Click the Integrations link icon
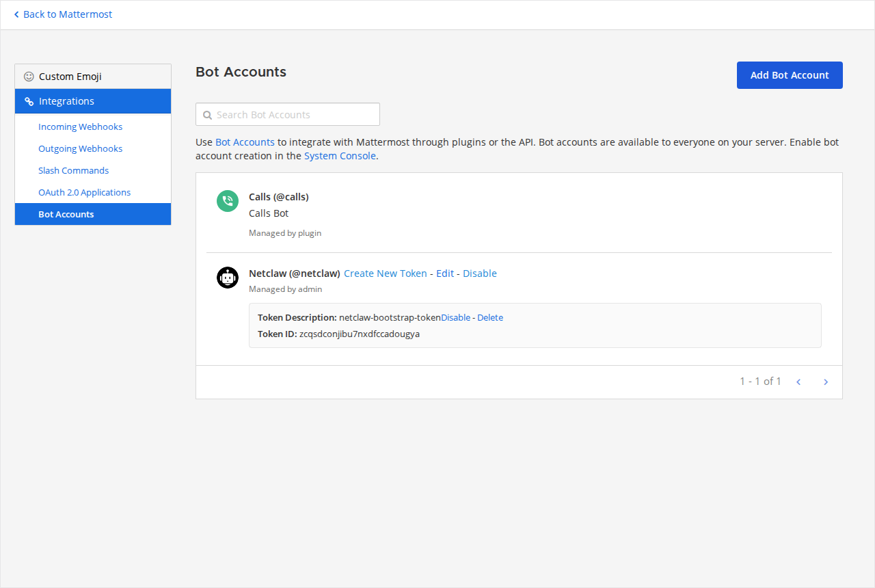 coord(29,101)
